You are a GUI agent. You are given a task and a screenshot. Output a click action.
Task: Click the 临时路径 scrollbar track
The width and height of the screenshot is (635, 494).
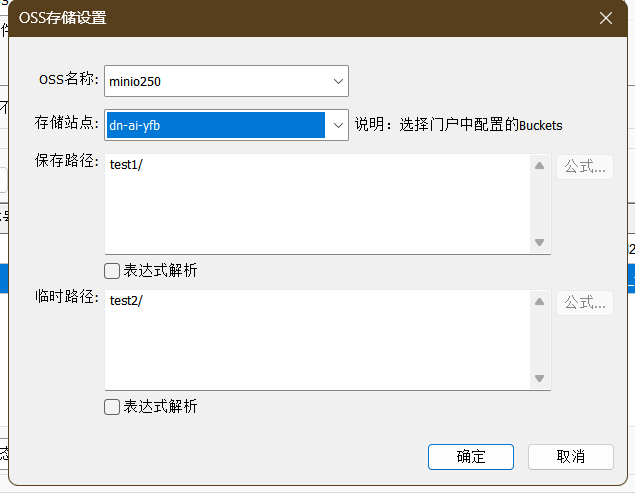(539, 340)
